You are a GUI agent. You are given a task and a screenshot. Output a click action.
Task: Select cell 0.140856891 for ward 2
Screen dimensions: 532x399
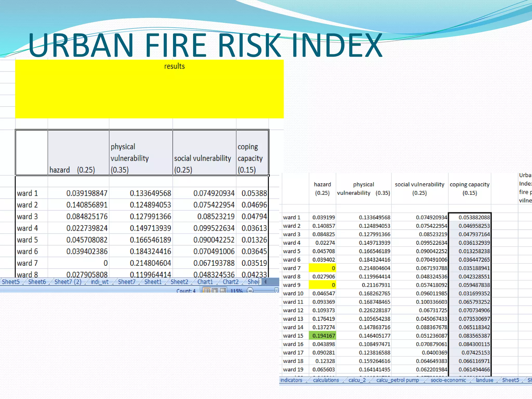click(x=78, y=205)
